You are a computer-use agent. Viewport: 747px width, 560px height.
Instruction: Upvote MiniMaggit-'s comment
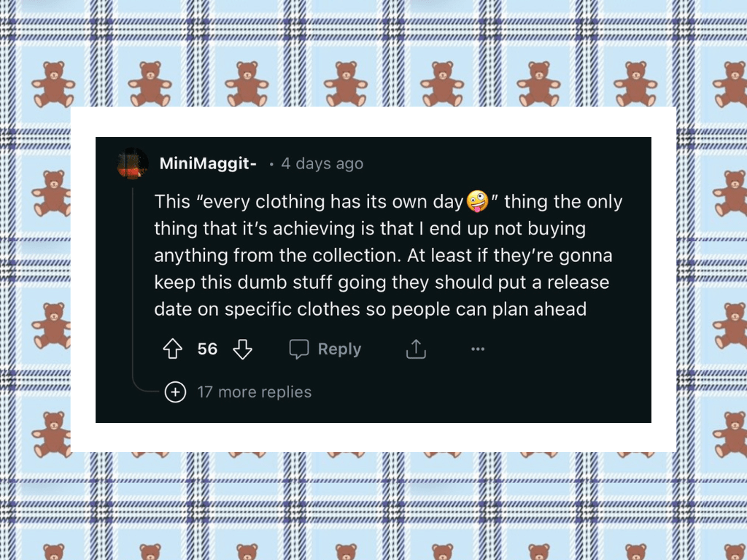pyautogui.click(x=173, y=349)
